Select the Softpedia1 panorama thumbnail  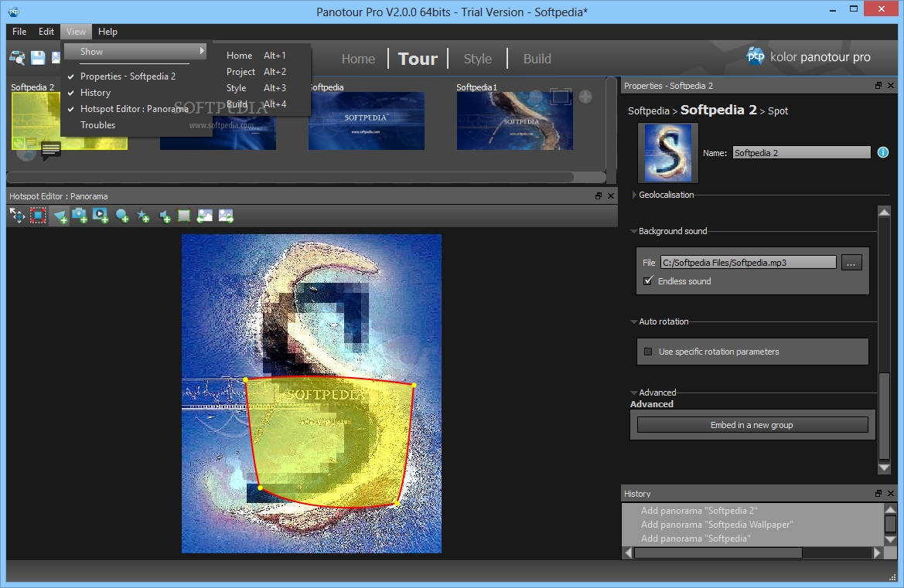tap(515, 121)
